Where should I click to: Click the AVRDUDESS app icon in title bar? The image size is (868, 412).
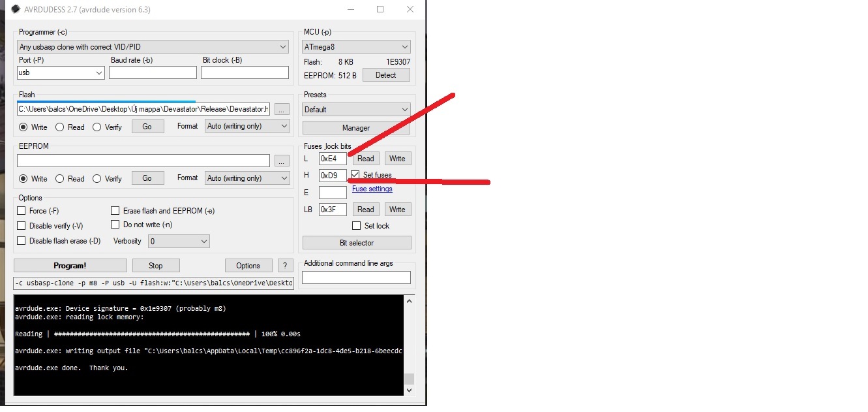[x=16, y=10]
